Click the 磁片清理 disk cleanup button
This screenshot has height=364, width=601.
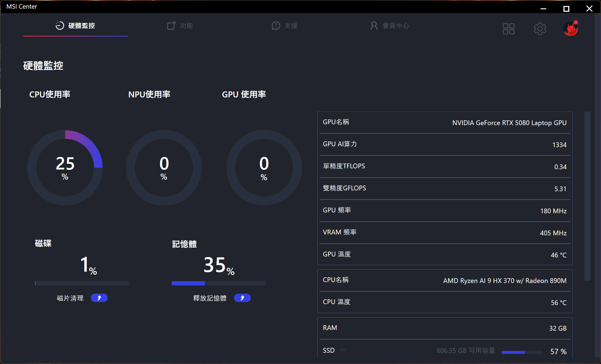[x=99, y=298]
